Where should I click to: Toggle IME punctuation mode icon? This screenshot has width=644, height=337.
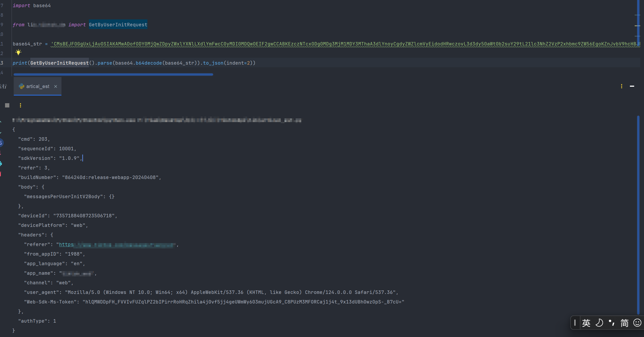coord(612,323)
